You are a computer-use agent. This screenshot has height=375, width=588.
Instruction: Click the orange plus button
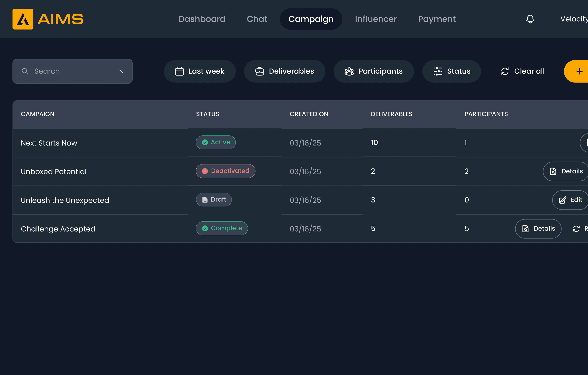[579, 71]
